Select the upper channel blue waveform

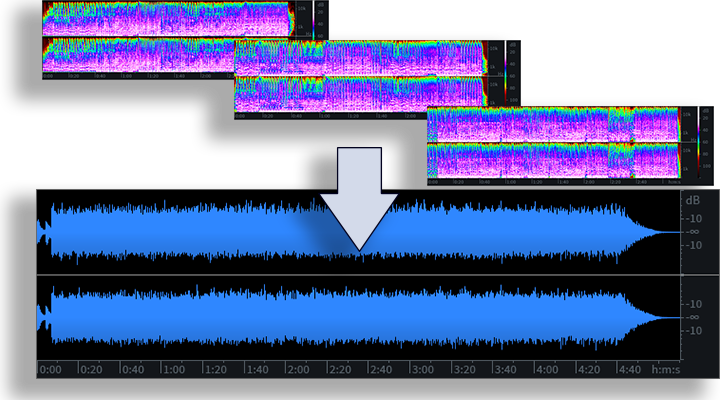[358, 232]
